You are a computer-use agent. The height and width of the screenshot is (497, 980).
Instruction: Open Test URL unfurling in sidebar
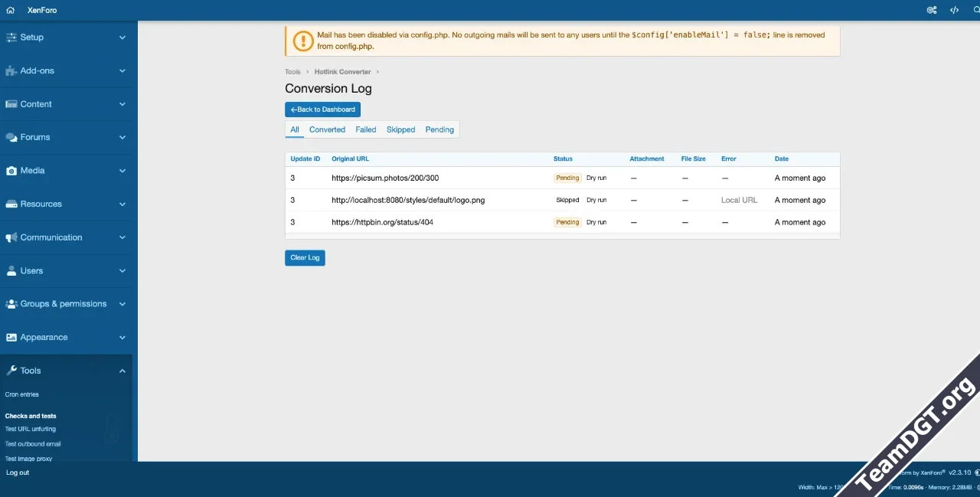click(31, 429)
